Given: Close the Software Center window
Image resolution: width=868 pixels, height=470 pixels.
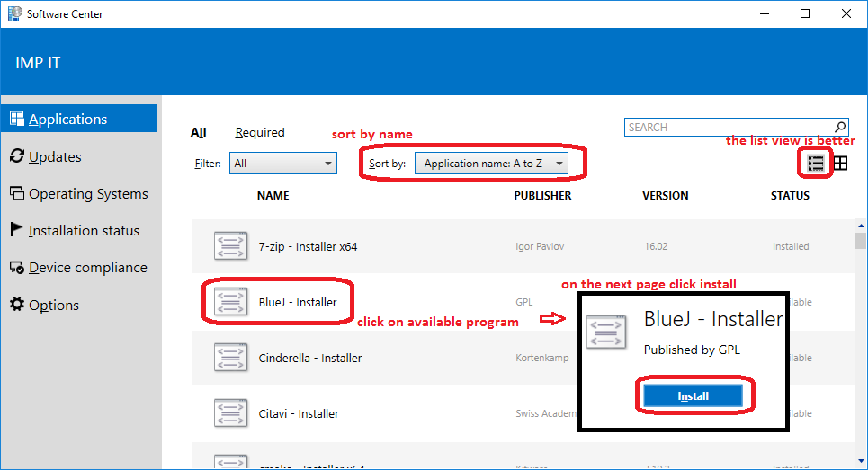Looking at the screenshot, I should (x=846, y=13).
